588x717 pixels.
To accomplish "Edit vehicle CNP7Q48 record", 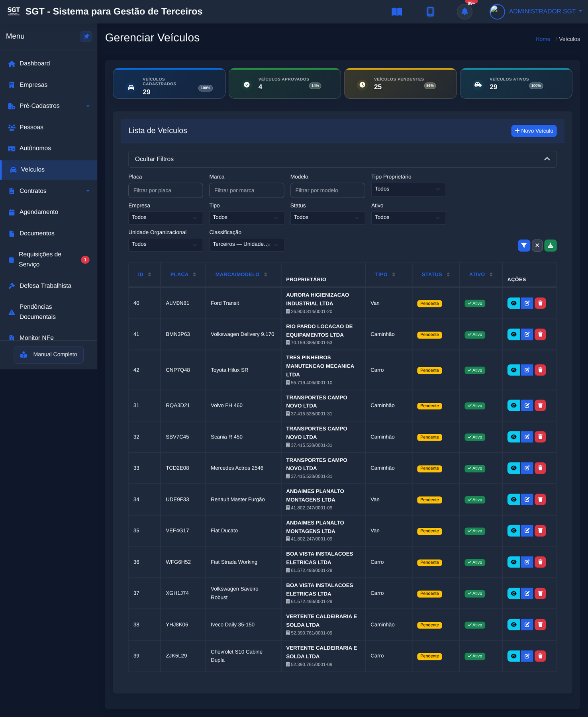I will (527, 370).
